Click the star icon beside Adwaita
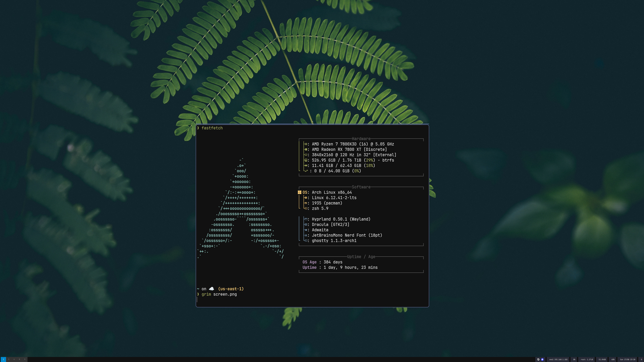Screen dimensions: 644x362 pos(306,230)
